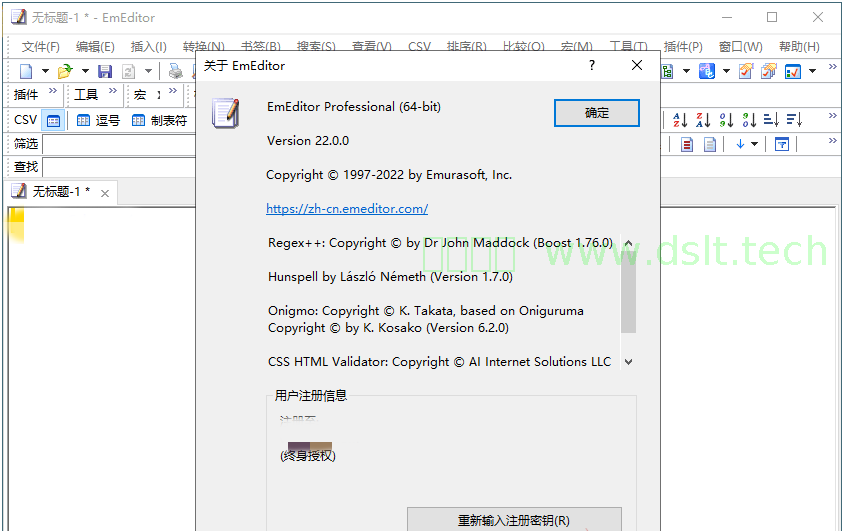The width and height of the screenshot is (842, 531).
Task: Click the credits scrollbar thumb
Action: pos(628,293)
